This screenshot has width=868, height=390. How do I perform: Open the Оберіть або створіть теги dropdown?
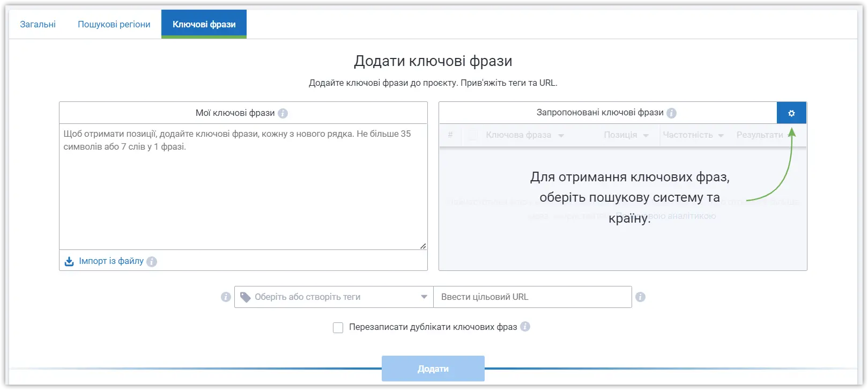point(334,297)
